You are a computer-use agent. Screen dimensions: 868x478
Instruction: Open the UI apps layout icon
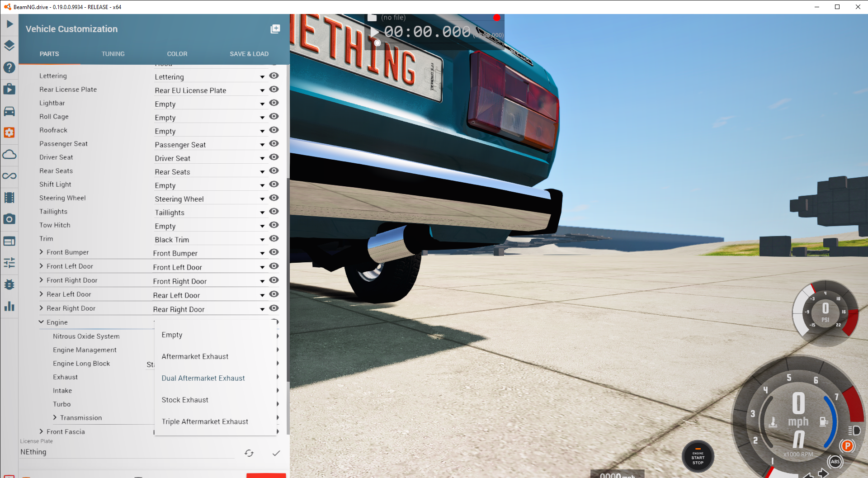[x=9, y=241]
